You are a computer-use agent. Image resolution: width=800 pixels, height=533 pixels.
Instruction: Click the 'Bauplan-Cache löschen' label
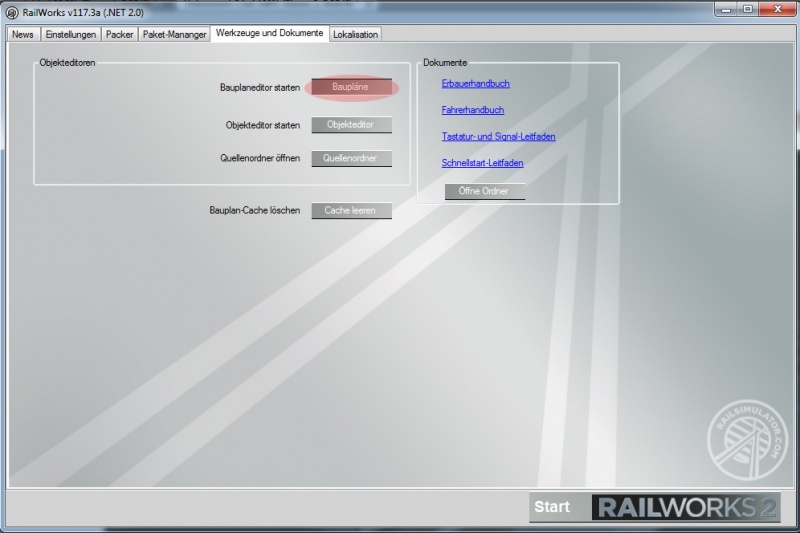click(255, 210)
